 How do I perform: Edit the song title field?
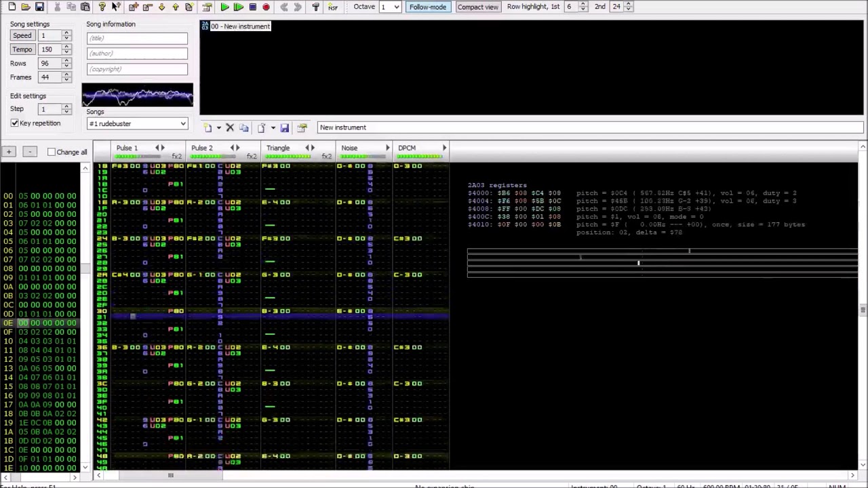point(137,38)
